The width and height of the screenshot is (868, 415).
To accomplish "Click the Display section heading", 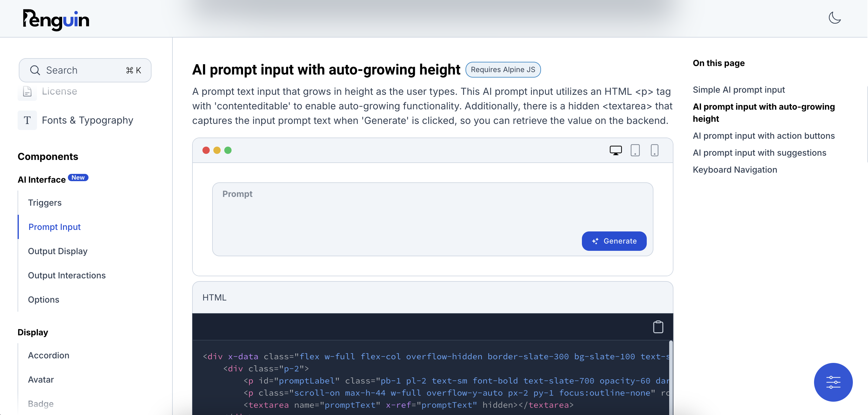I will point(33,332).
